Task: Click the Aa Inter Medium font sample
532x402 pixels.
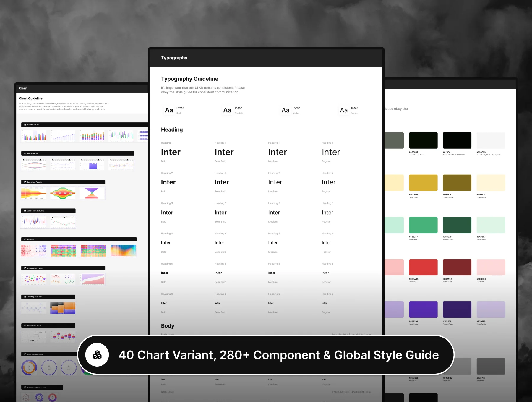Action: [x=291, y=110]
